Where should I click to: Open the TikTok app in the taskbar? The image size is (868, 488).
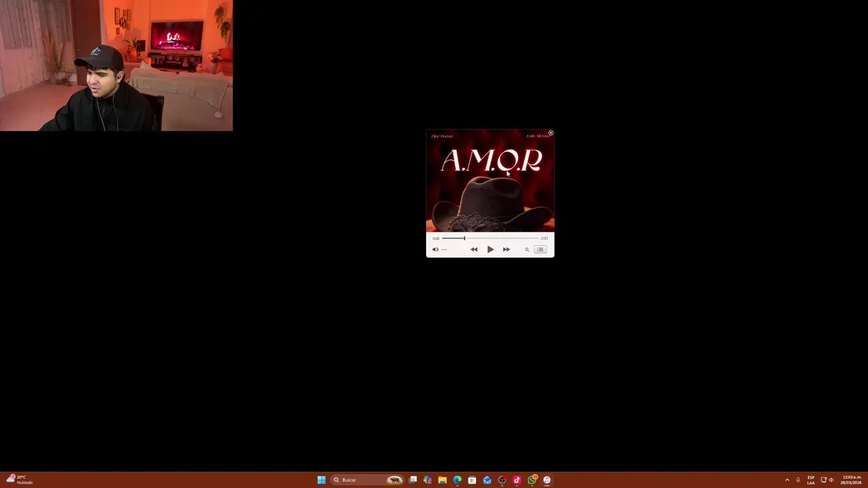[517, 480]
